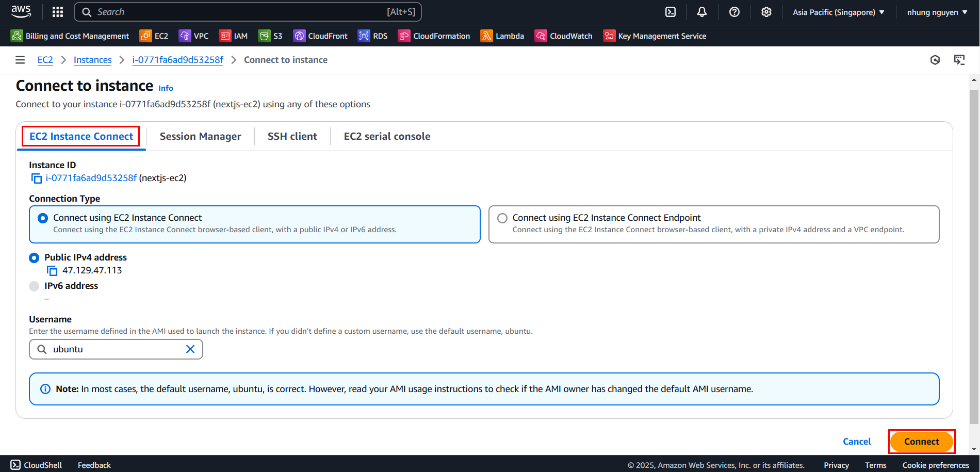Toggle the hamburger side navigation menu
Image resolution: width=980 pixels, height=472 pixels.
point(20,60)
